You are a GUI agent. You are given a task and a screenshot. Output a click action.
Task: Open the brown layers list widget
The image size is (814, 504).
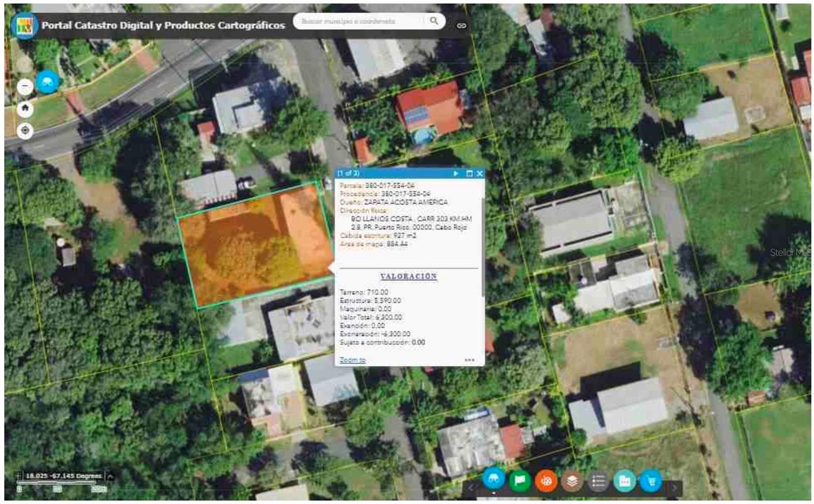pos(572,481)
